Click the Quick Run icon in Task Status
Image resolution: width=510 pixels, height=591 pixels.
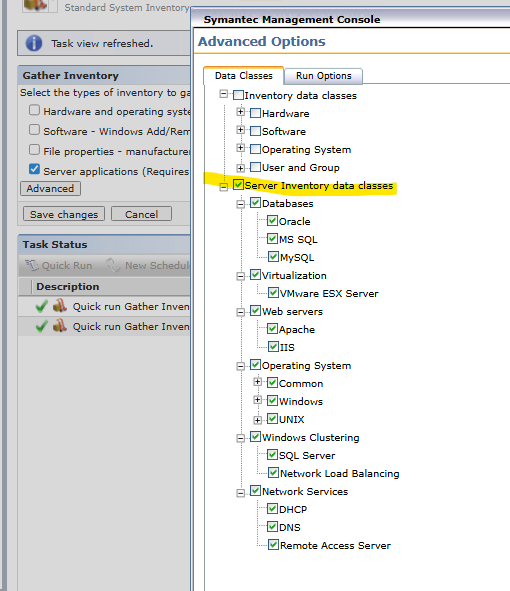(32, 265)
